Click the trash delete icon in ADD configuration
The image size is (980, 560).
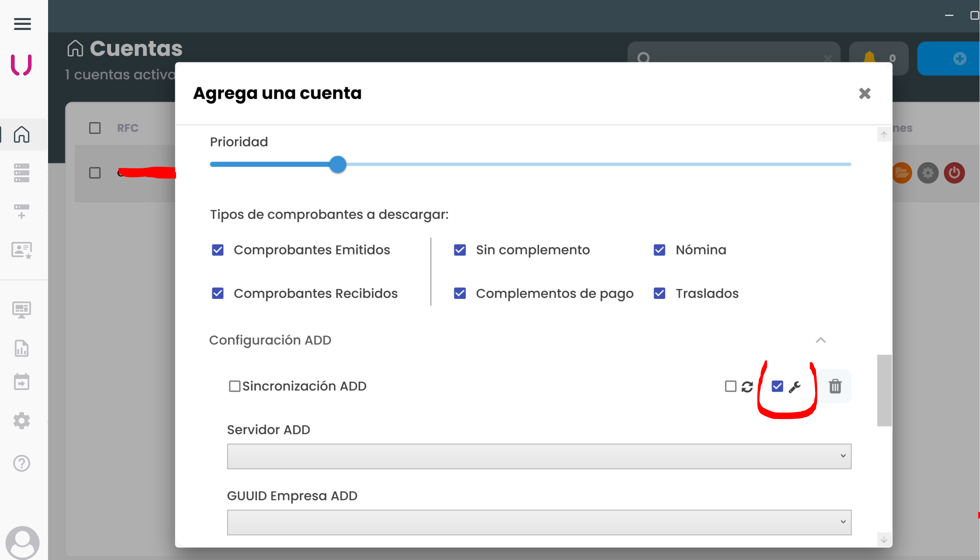pyautogui.click(x=835, y=386)
